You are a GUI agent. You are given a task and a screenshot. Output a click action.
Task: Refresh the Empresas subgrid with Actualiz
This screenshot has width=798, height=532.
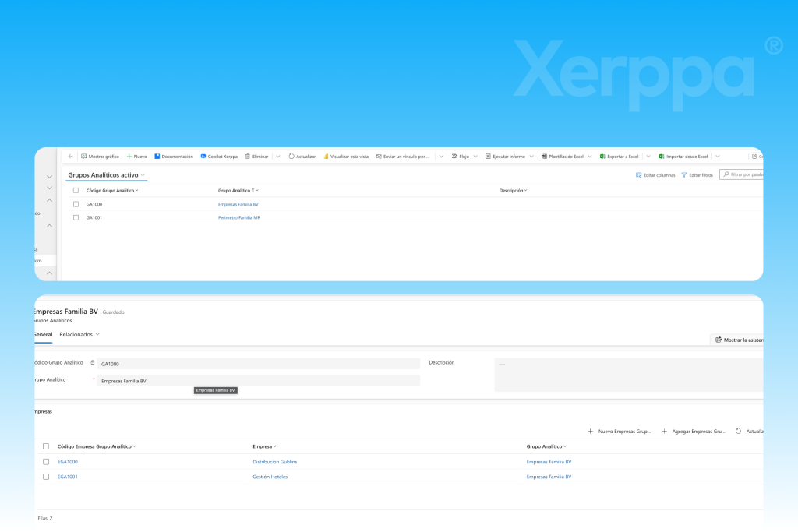coord(749,432)
